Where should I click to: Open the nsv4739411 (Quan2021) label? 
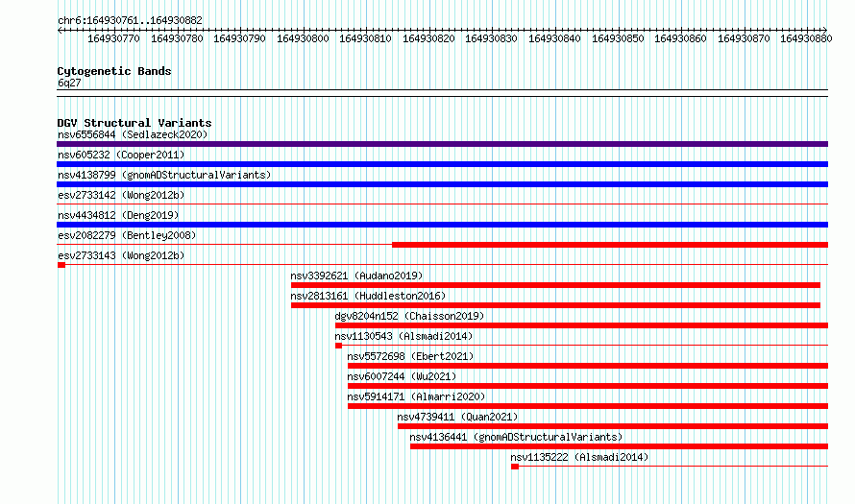(x=457, y=417)
